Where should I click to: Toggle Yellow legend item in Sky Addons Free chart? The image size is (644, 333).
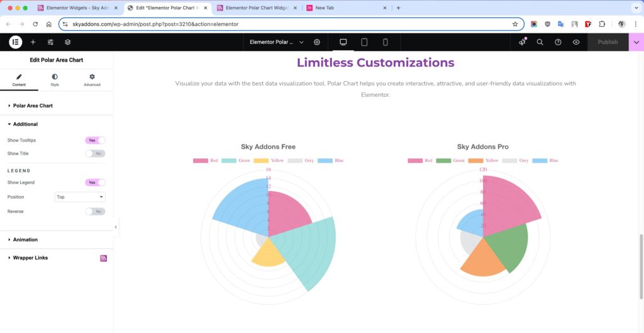[x=269, y=161]
